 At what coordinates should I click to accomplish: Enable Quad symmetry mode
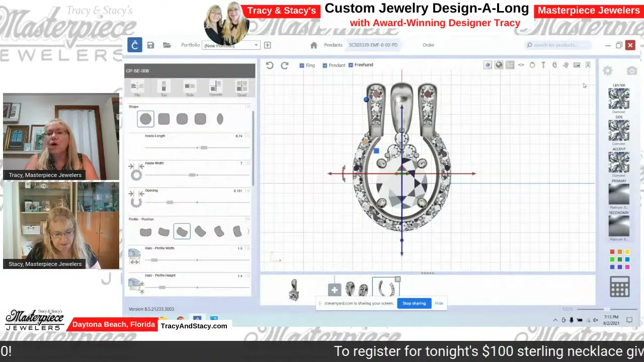click(242, 88)
